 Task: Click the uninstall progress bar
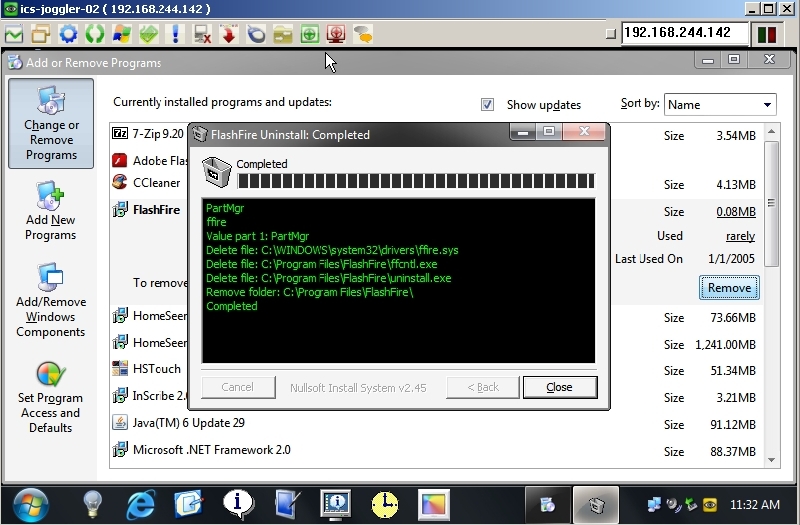pos(416,181)
